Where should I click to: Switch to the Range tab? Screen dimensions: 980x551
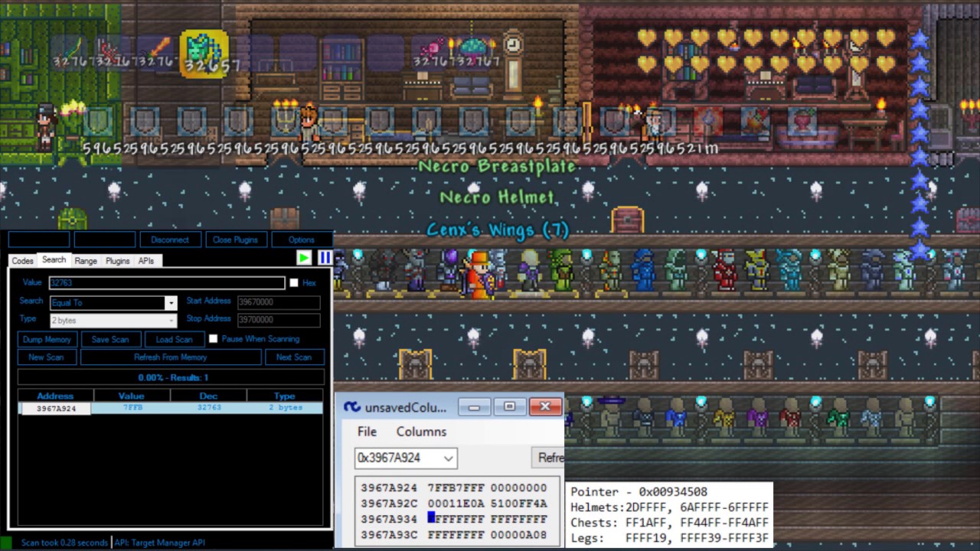pyautogui.click(x=86, y=261)
